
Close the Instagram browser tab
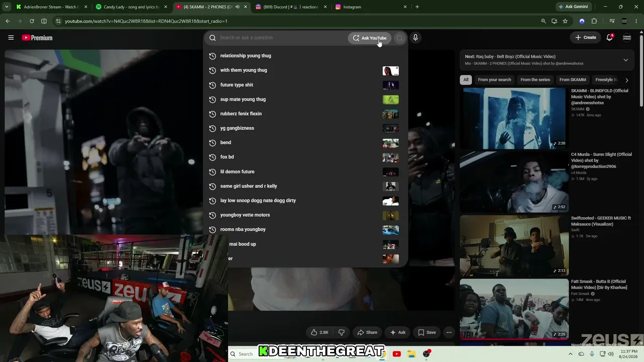tap(405, 7)
